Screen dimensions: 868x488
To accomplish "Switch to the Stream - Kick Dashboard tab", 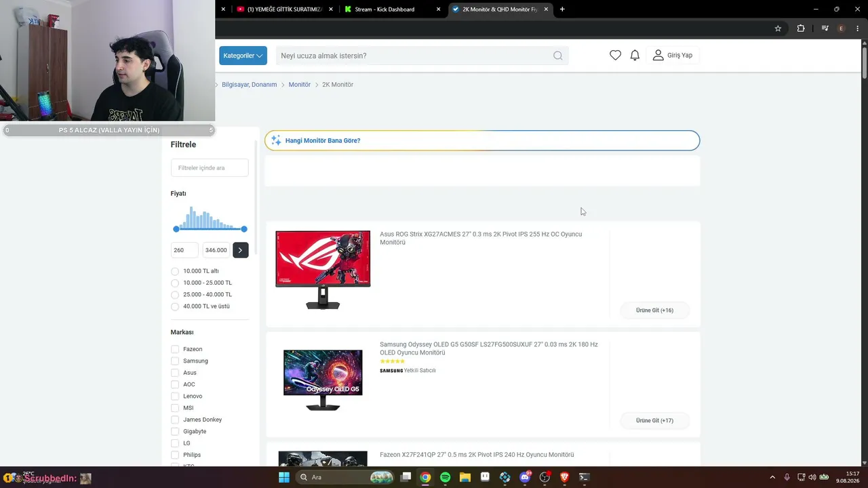I will click(392, 9).
